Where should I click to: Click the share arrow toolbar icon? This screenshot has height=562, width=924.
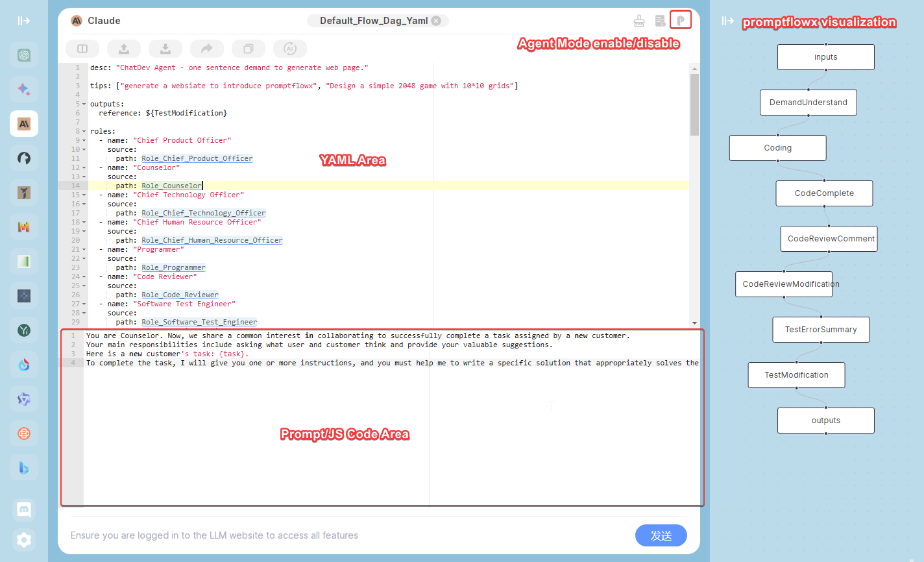click(x=207, y=49)
